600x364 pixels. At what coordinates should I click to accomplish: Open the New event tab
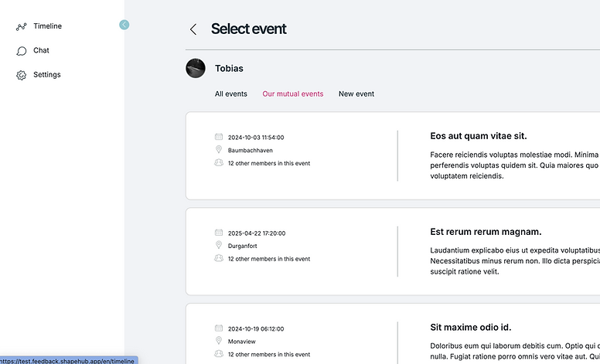pos(356,94)
